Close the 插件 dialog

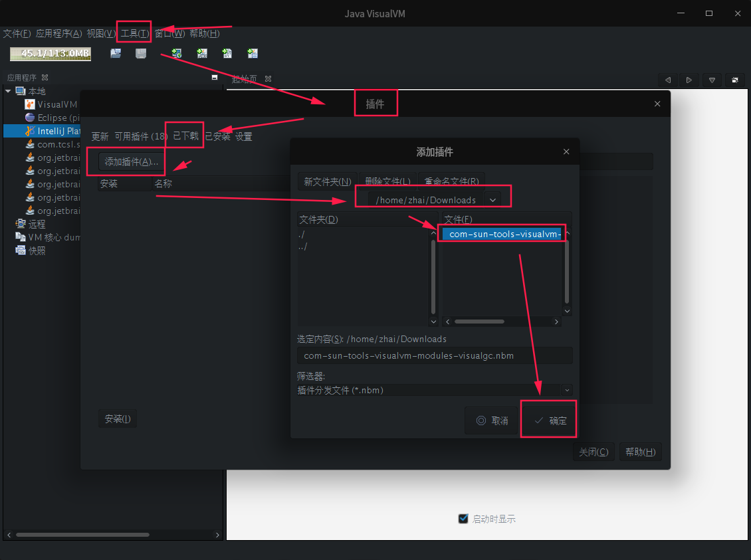pos(657,104)
